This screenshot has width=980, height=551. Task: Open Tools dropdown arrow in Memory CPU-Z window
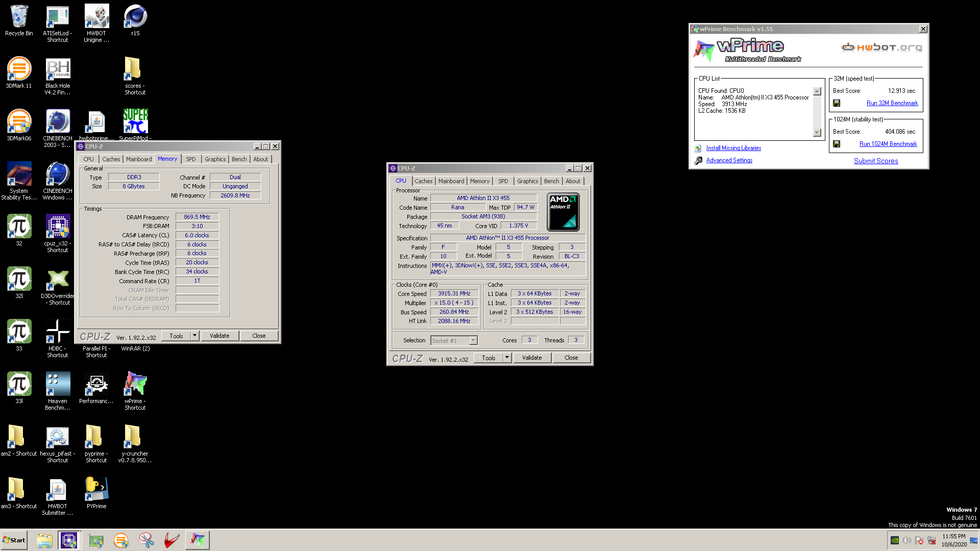pyautogui.click(x=194, y=336)
